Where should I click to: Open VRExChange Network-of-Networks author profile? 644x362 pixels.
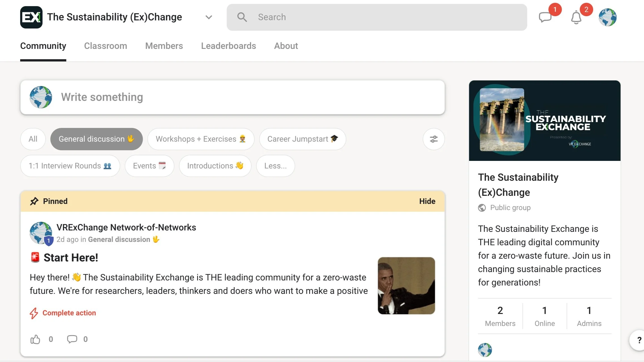126,227
